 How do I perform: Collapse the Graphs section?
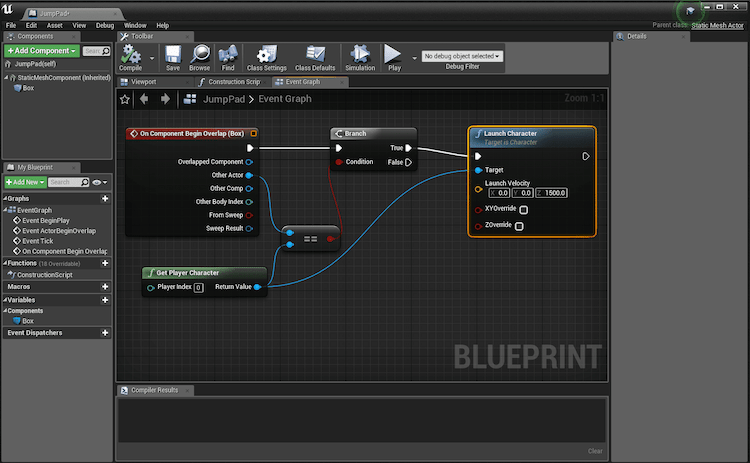tap(5, 198)
